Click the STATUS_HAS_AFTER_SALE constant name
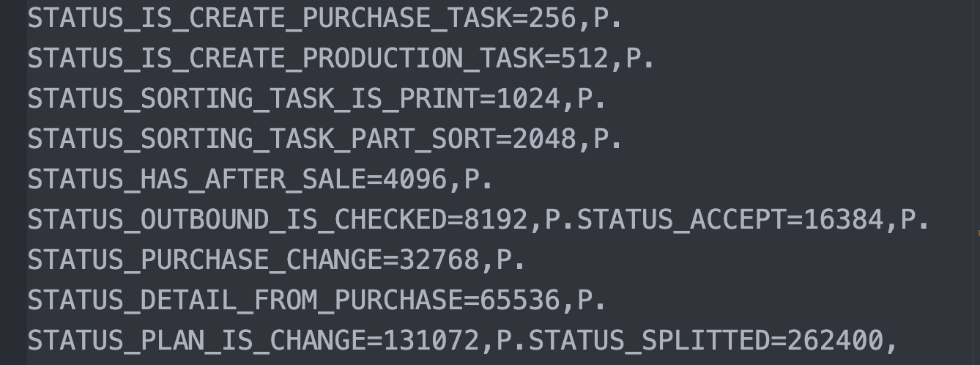The height and width of the screenshot is (365, 980). click(x=197, y=179)
